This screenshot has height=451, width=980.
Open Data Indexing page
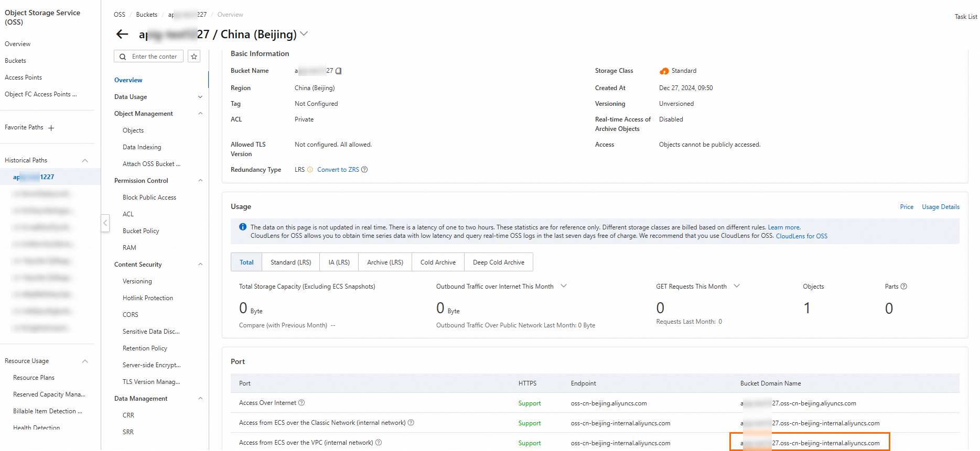tap(142, 147)
